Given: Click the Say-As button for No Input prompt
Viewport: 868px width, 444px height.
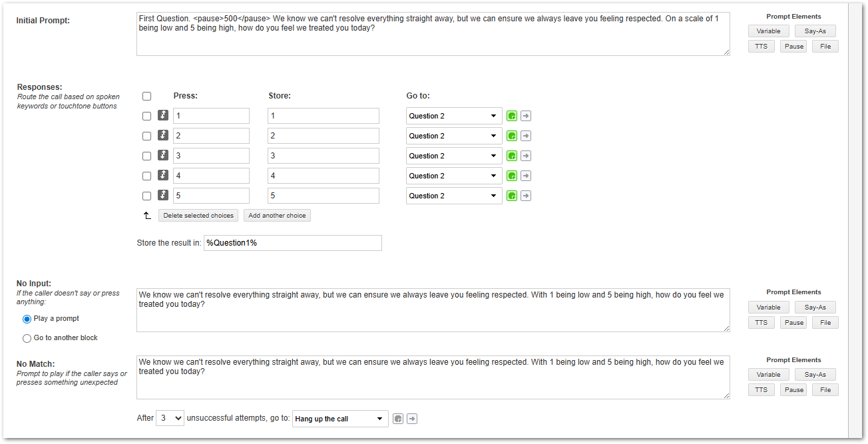Looking at the screenshot, I should [815, 308].
